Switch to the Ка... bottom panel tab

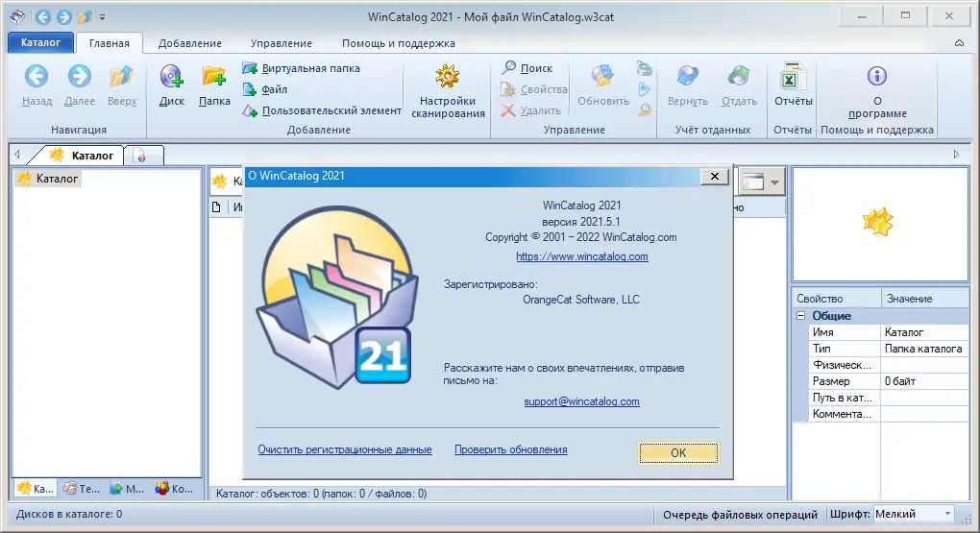point(35,489)
